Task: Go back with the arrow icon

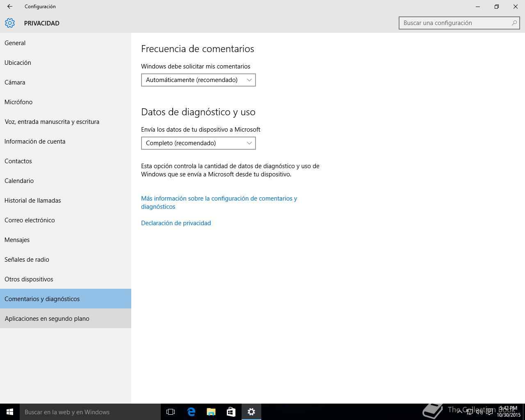Action: [x=10, y=7]
